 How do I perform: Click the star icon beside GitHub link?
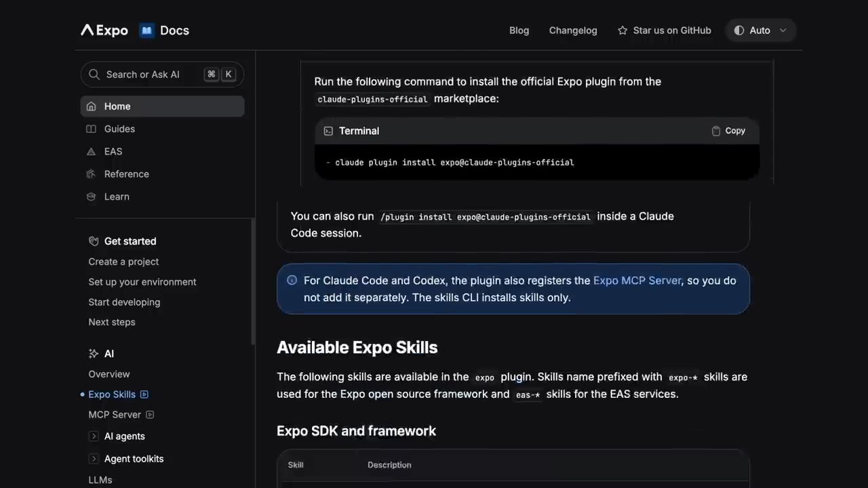[623, 30]
